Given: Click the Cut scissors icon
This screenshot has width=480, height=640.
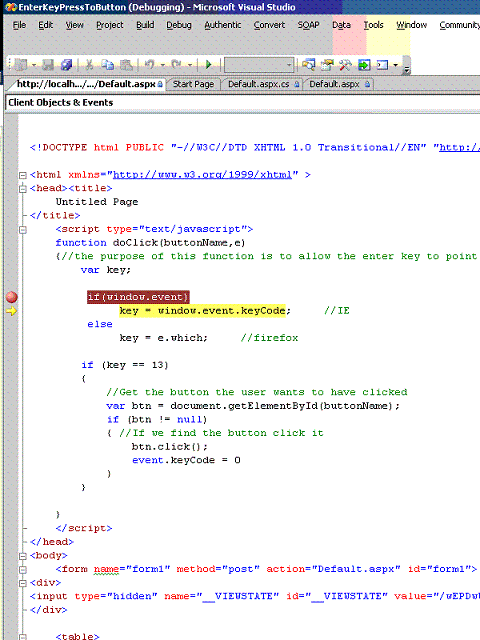Looking at the screenshot, I should click(x=89, y=65).
